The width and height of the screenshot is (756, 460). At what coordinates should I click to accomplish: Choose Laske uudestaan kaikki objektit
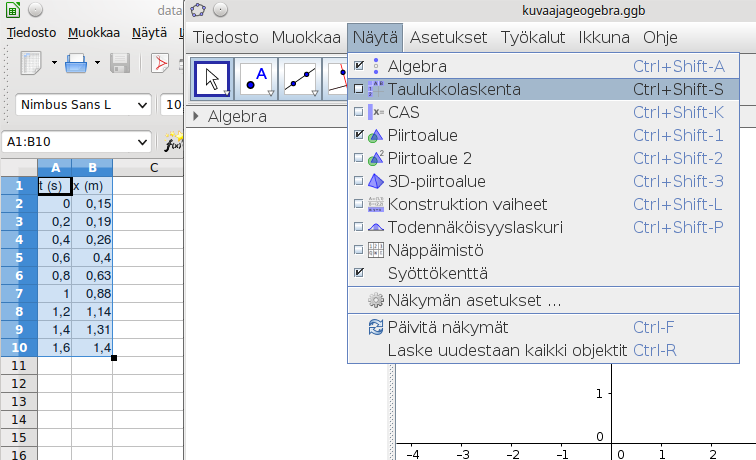506,350
